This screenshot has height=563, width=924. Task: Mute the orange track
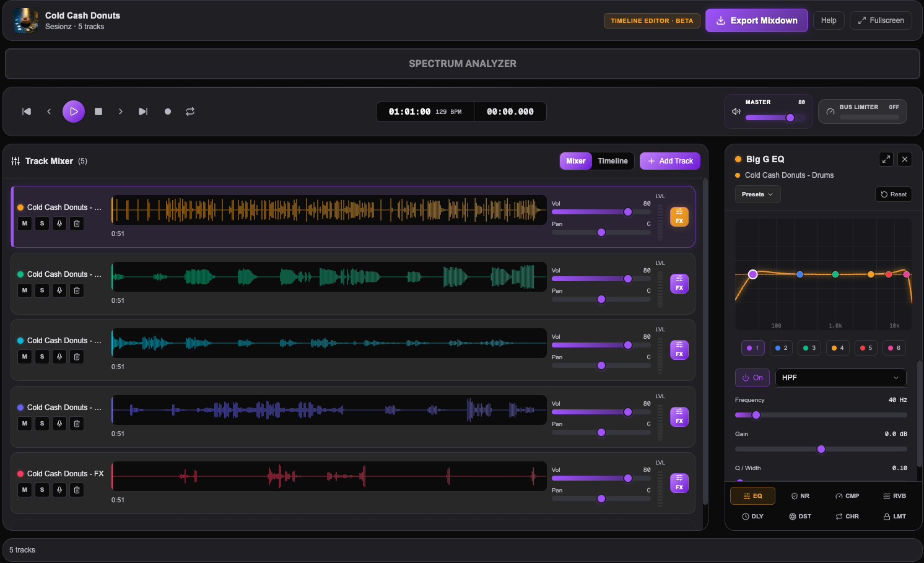point(25,224)
